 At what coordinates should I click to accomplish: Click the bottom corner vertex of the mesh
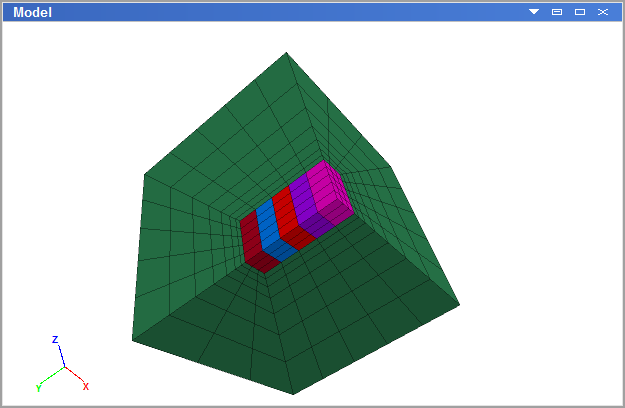pos(293,393)
